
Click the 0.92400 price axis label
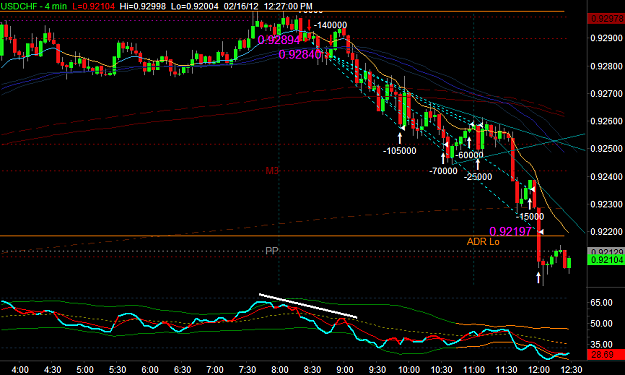tap(606, 177)
